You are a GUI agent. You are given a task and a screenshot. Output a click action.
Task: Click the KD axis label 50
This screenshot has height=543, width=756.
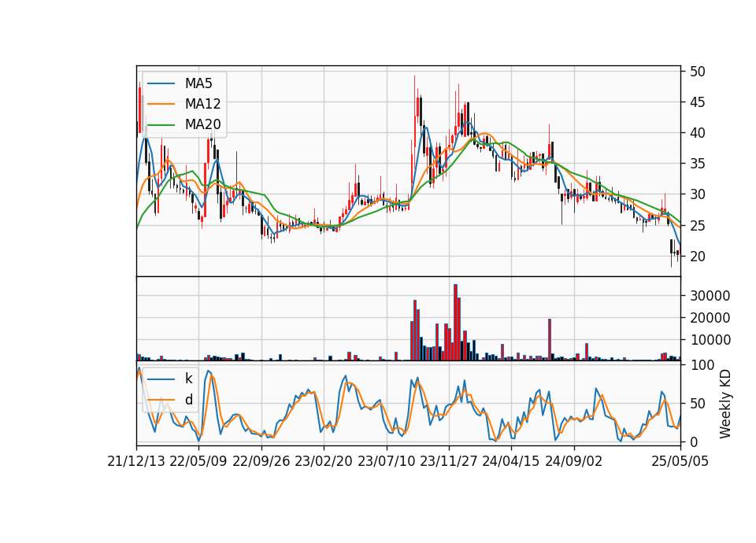[698, 404]
